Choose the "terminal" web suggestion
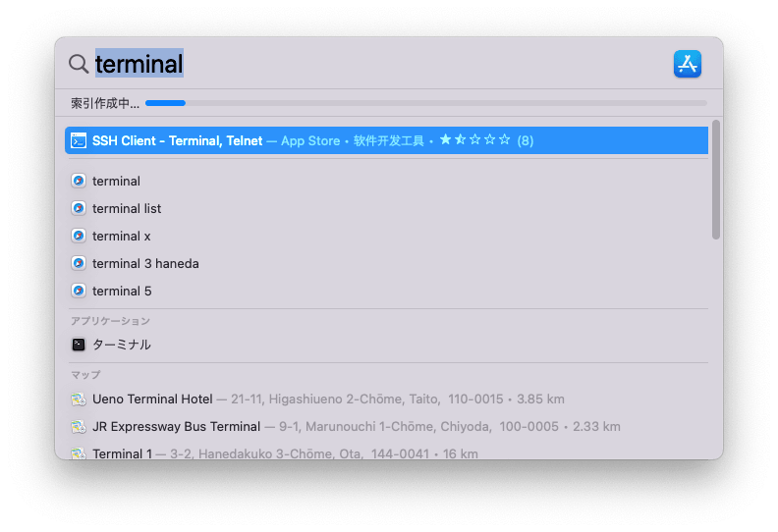This screenshot has height=532, width=778. coord(386,181)
